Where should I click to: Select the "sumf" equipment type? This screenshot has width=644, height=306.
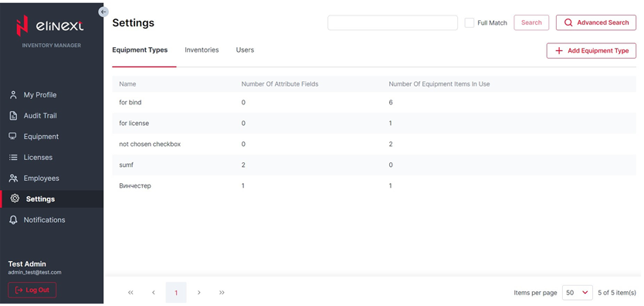pyautogui.click(x=374, y=165)
